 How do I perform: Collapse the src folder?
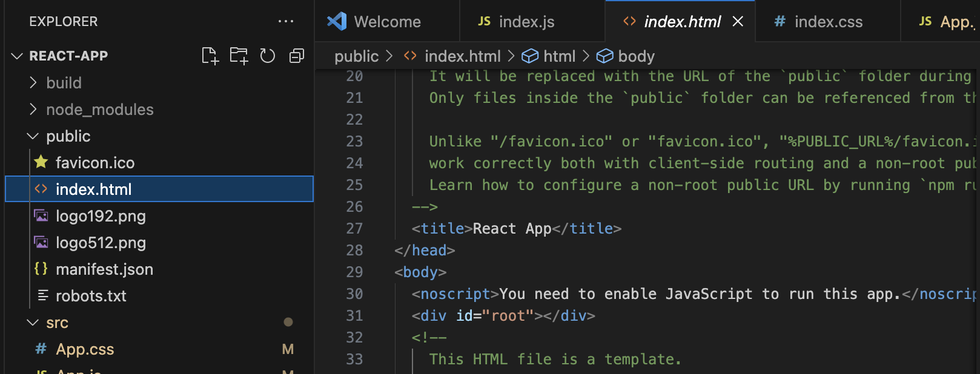57,323
